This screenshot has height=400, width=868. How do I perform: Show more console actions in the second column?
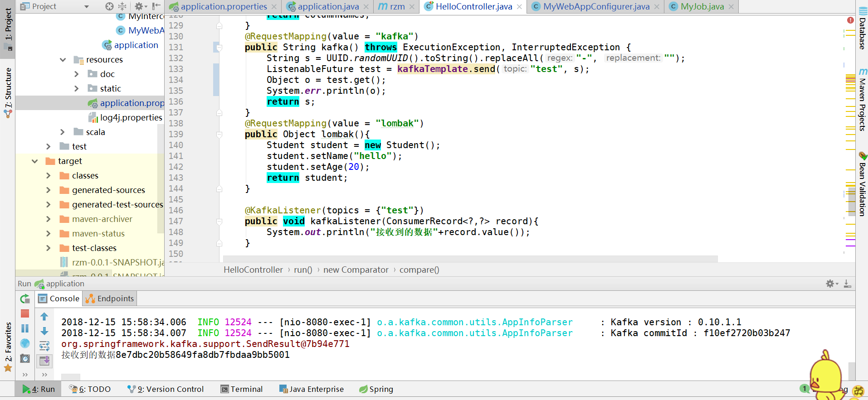click(44, 374)
